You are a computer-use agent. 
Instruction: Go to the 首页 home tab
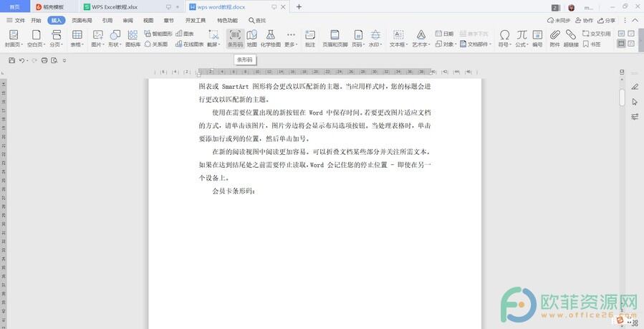point(15,7)
